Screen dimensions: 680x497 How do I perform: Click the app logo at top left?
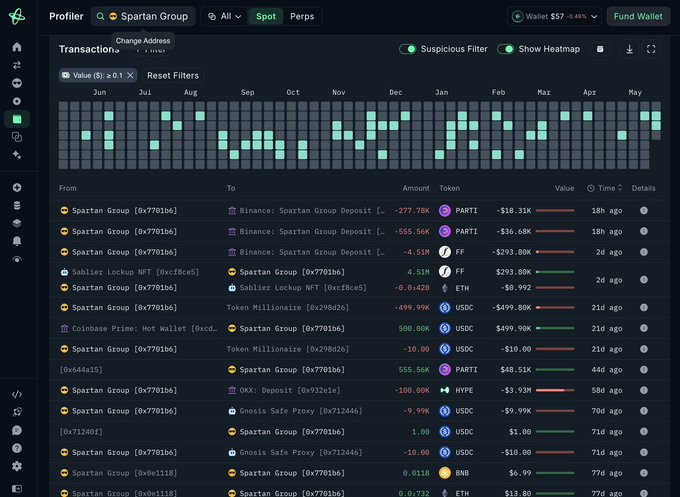(x=17, y=16)
